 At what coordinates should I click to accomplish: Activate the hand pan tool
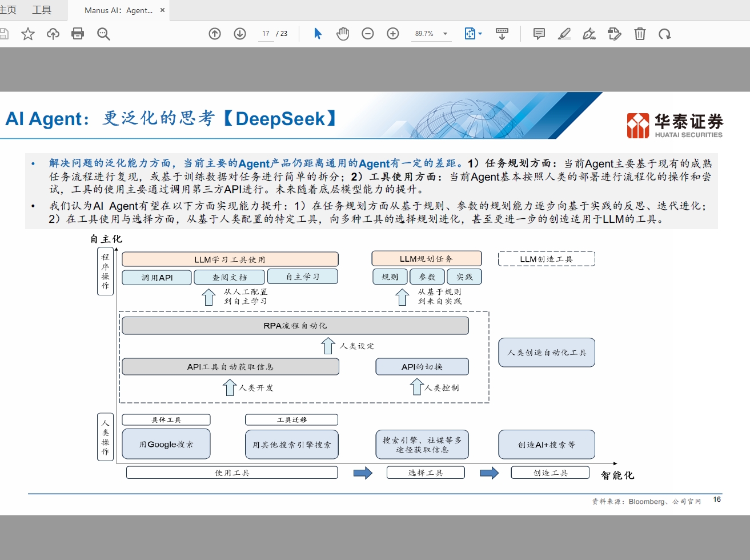tap(343, 34)
